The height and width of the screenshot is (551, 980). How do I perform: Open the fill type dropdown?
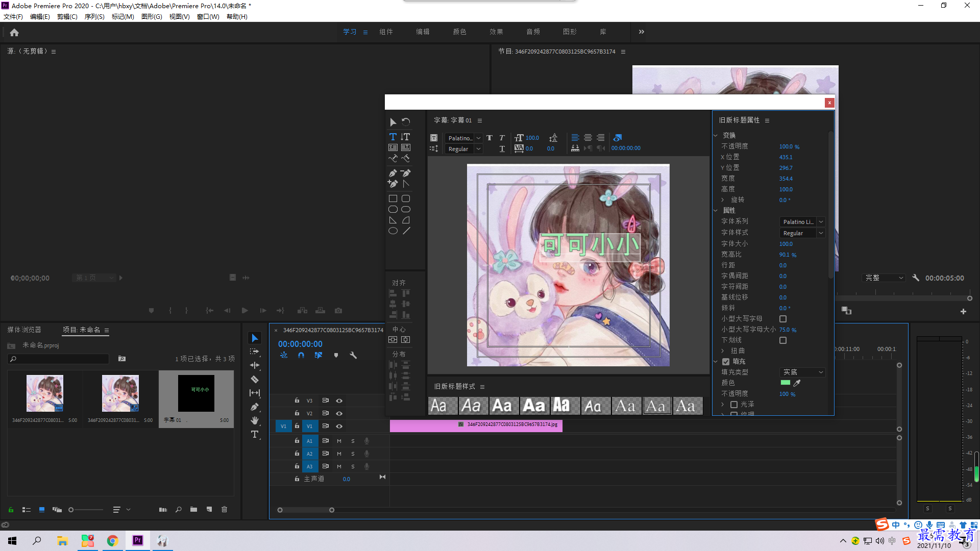(x=802, y=372)
